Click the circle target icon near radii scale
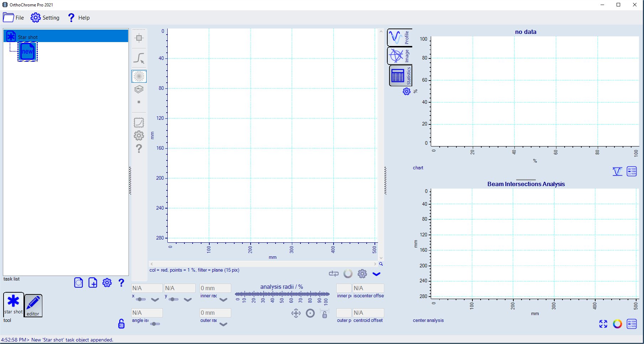This screenshot has height=344, width=644. tap(310, 313)
